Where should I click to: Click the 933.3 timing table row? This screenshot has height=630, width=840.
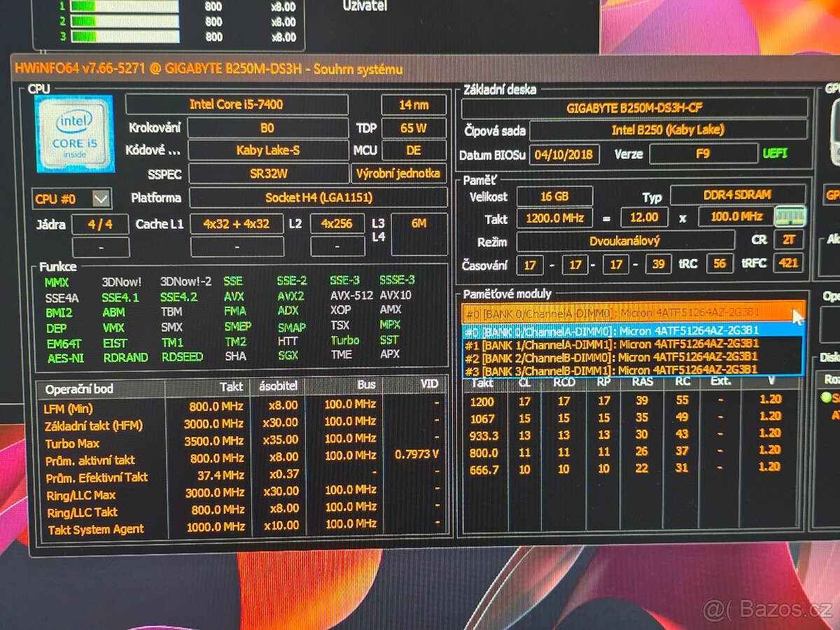pos(632,435)
